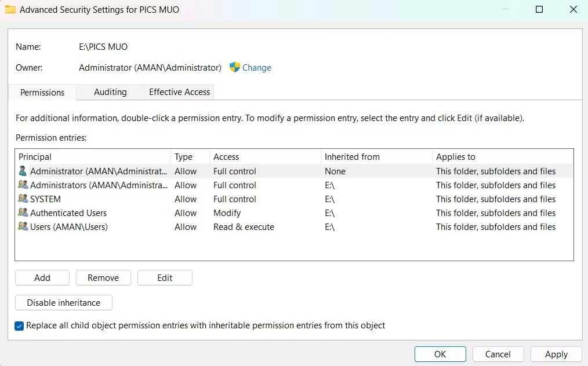
Task: Click the UAC shield icon beside Change
Action: pyautogui.click(x=235, y=67)
